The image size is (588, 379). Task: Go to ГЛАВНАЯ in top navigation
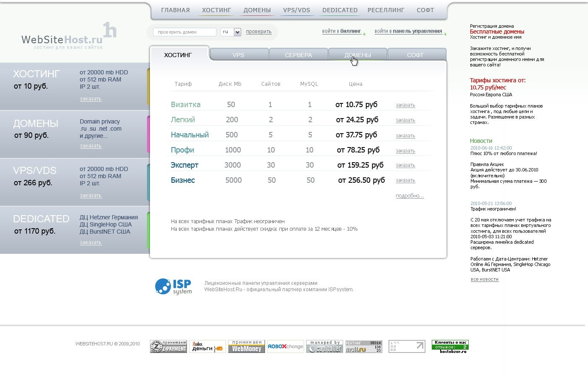(175, 10)
